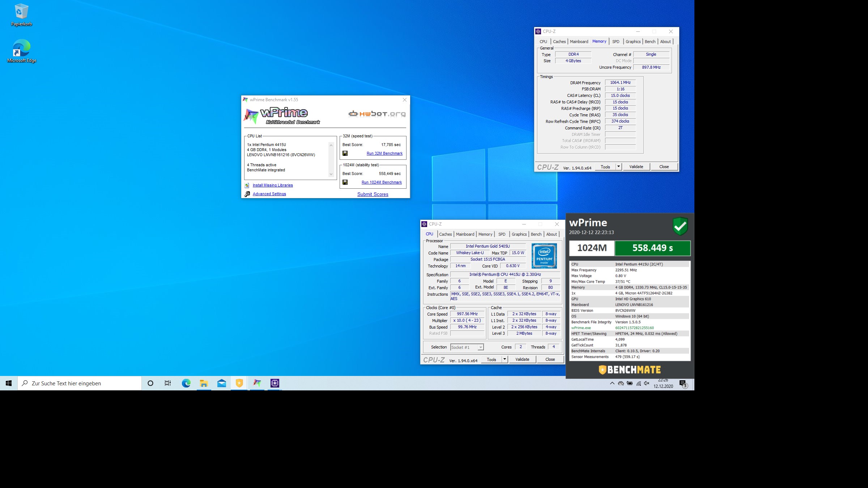The width and height of the screenshot is (868, 488).
Task: Click the Intel Pentium inside badge
Action: [544, 256]
